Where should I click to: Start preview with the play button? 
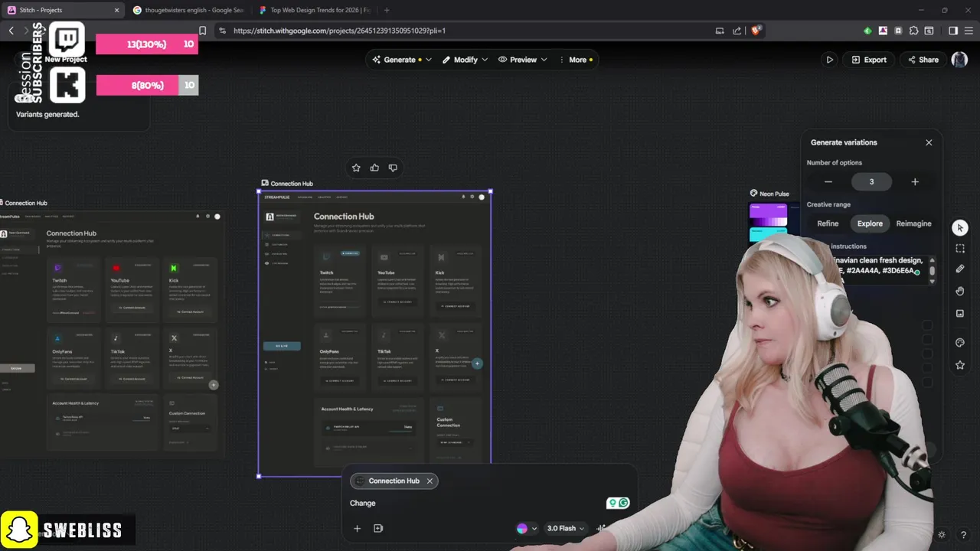point(829,60)
